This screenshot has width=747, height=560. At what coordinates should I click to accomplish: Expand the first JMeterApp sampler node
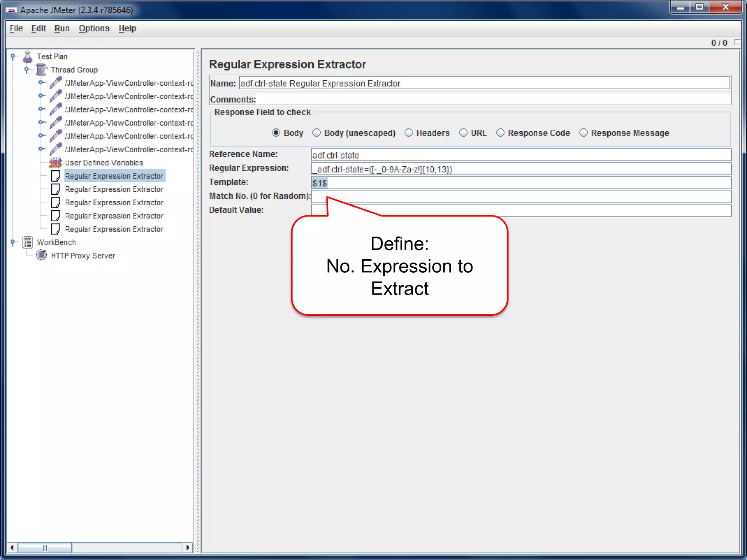(x=42, y=83)
